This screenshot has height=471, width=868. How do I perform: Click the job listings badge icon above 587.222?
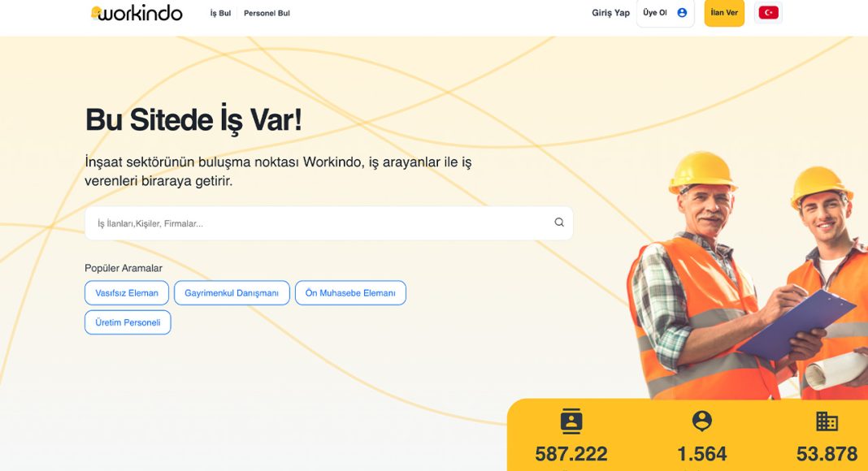click(571, 421)
